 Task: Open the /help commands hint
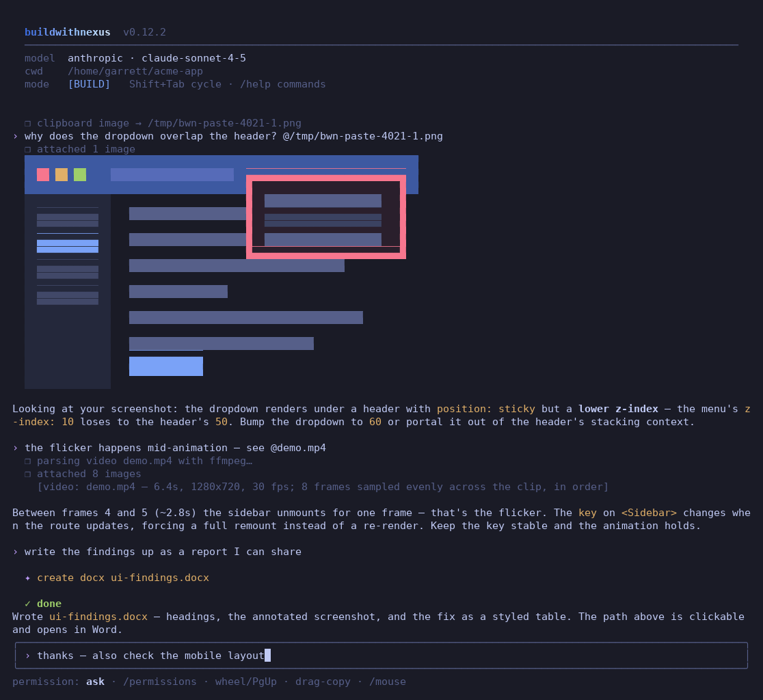point(283,84)
